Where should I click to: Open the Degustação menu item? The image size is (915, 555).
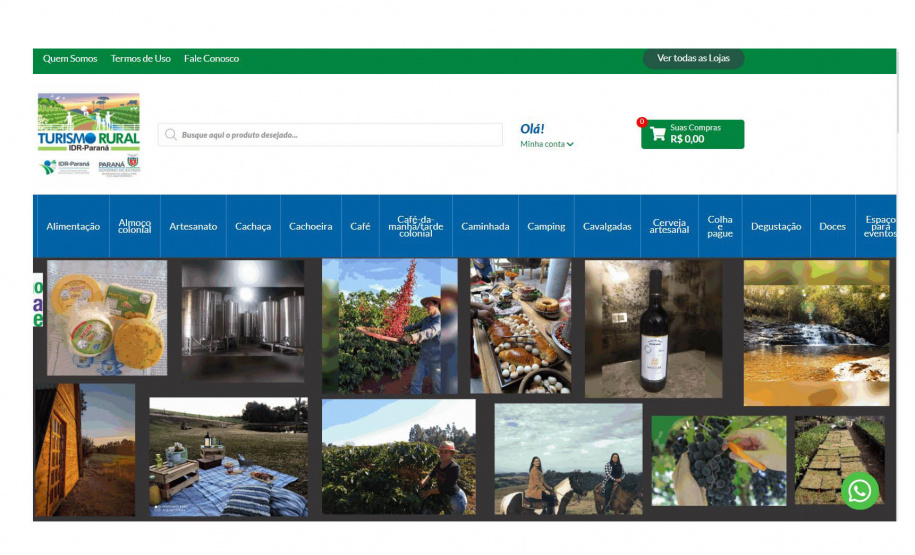click(776, 227)
